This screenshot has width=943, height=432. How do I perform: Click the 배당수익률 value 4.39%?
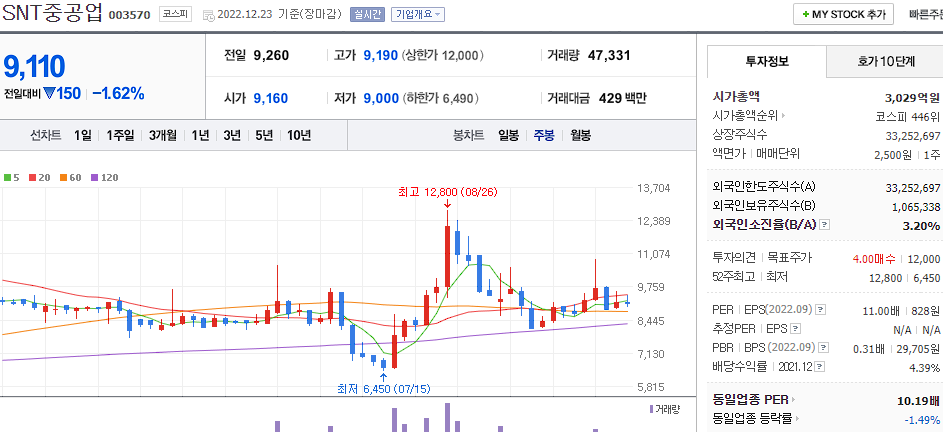[924, 368]
